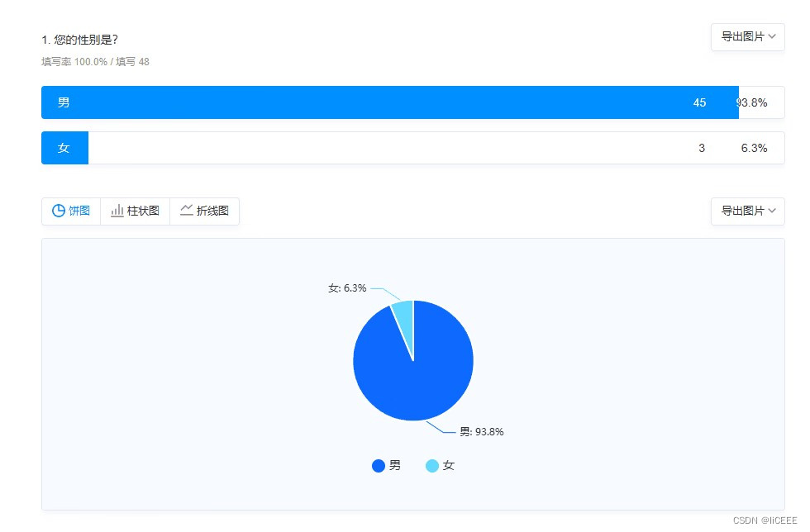Click the pie label 女: 6.3%
This screenshot has width=810, height=532.
(x=347, y=288)
